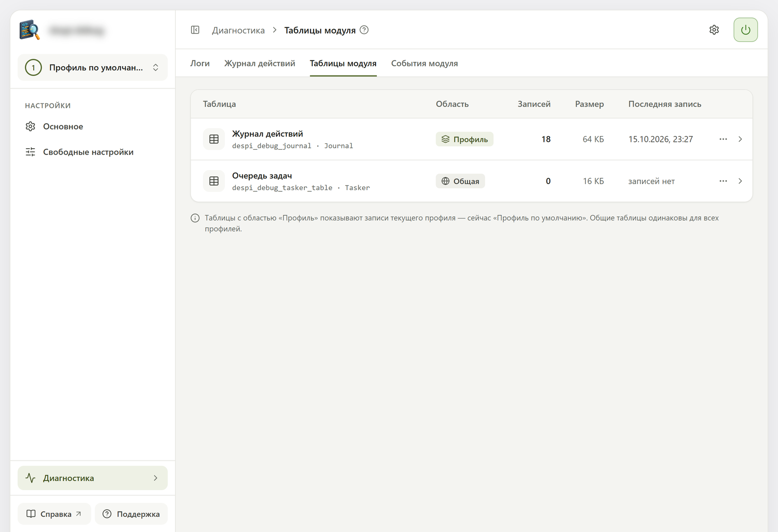Click the Журнал действий table name

tap(267, 134)
